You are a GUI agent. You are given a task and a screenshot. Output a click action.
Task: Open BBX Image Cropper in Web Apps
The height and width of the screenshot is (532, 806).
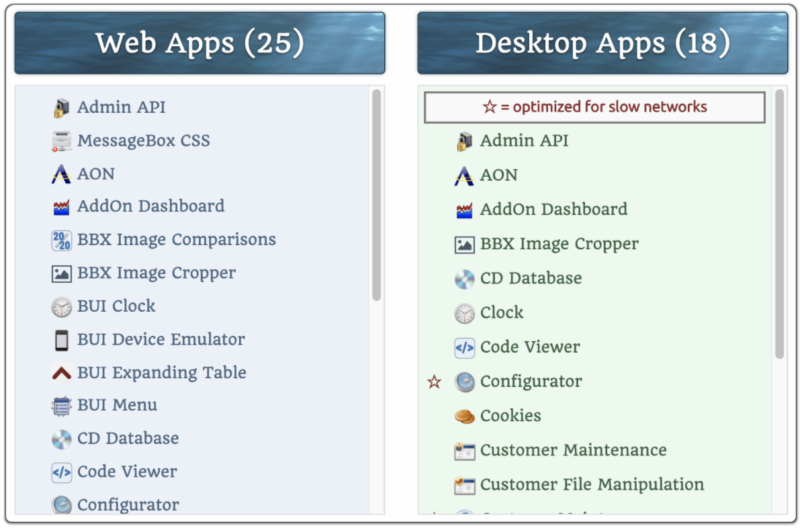[156, 273]
